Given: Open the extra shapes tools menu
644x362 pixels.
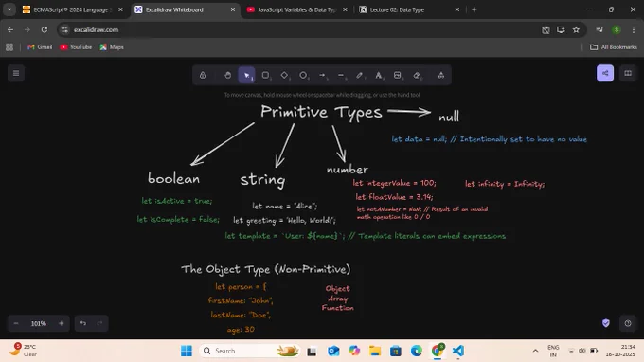Looking at the screenshot, I should click(441, 75).
